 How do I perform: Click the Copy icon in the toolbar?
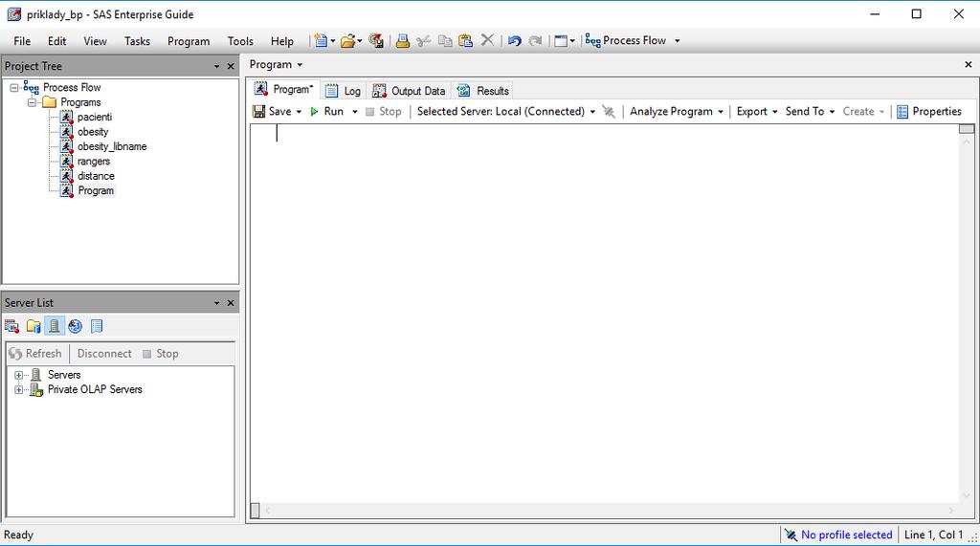pyautogui.click(x=445, y=40)
